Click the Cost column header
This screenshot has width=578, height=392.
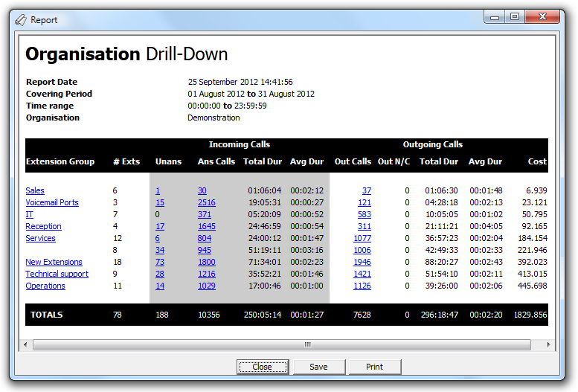pyautogui.click(x=537, y=161)
